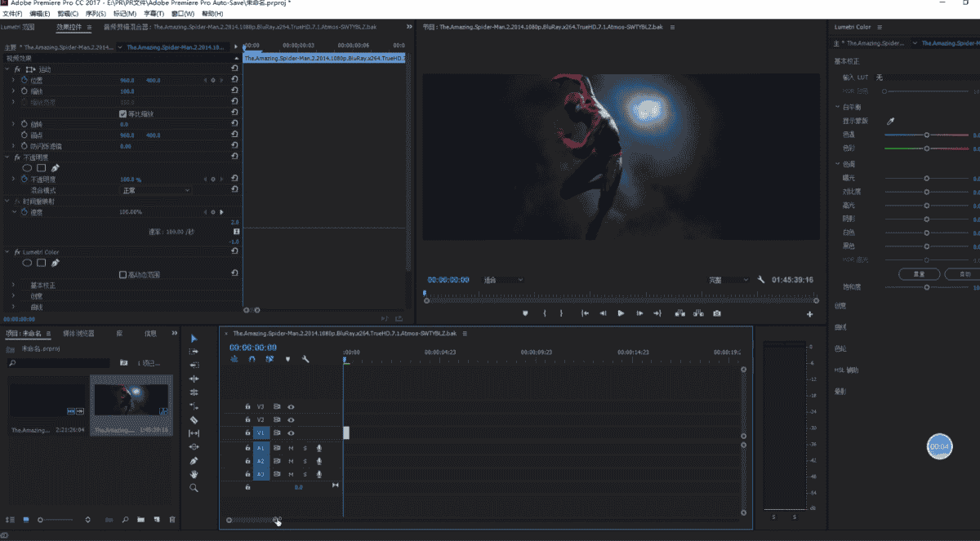
Task: Open the monitor zoom level dropdown
Action: [x=502, y=280]
